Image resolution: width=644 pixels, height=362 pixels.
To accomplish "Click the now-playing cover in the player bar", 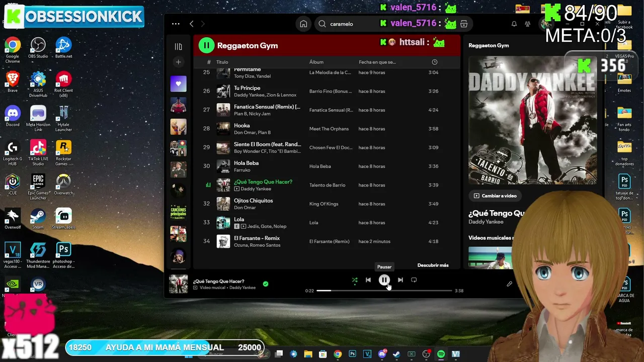I will [178, 284].
